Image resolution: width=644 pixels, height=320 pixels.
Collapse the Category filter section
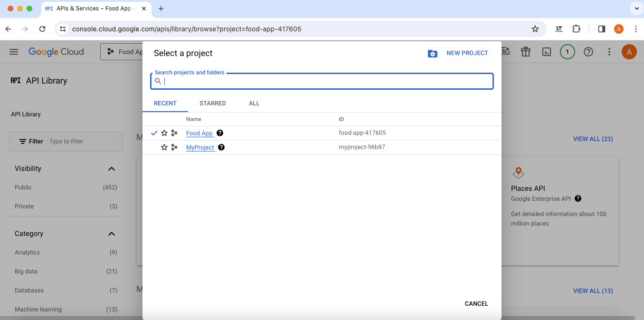111,234
